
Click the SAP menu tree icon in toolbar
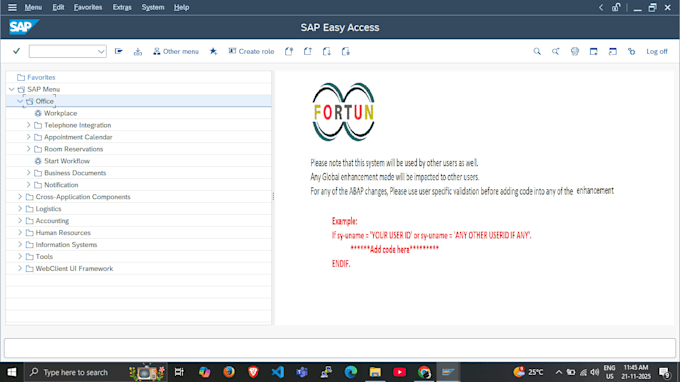(x=138, y=51)
